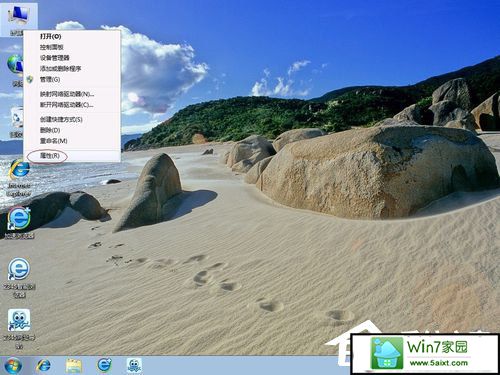Click 创建快捷方式(S) in the context menu
The width and height of the screenshot is (500, 375).
click(x=72, y=119)
